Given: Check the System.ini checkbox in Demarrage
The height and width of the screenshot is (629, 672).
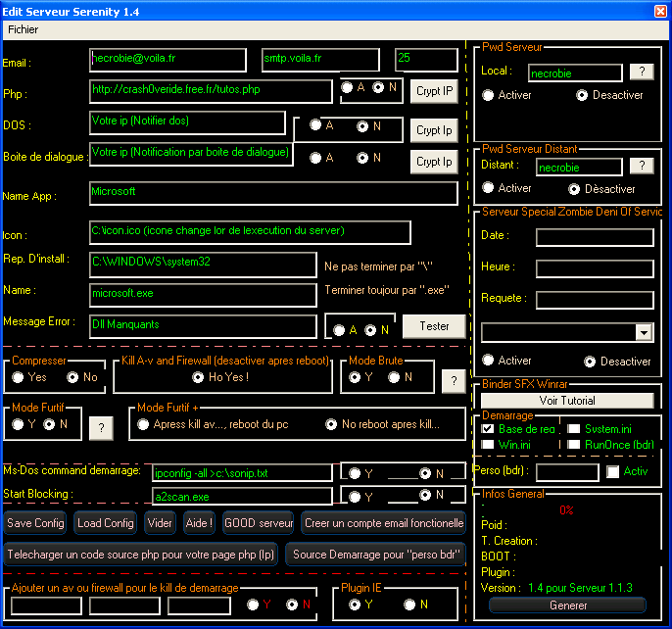Looking at the screenshot, I should [x=574, y=429].
